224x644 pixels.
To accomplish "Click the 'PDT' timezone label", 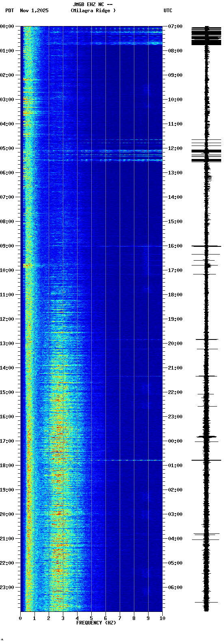I will pos(10,11).
